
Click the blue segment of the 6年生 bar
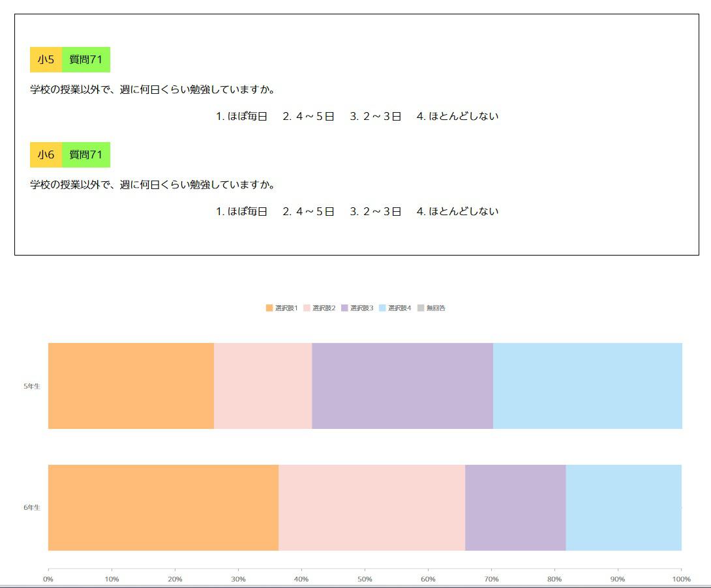coord(623,507)
